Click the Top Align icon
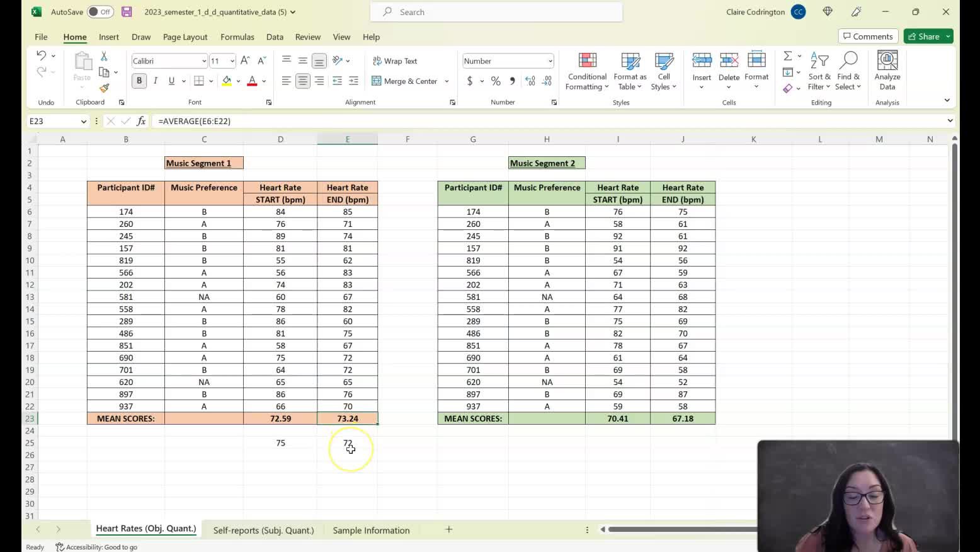This screenshot has width=980, height=552. click(x=286, y=60)
